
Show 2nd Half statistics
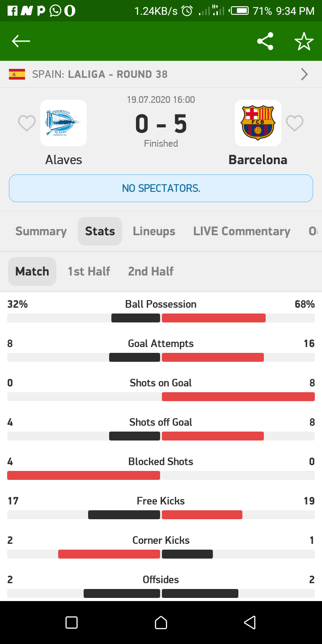click(151, 271)
